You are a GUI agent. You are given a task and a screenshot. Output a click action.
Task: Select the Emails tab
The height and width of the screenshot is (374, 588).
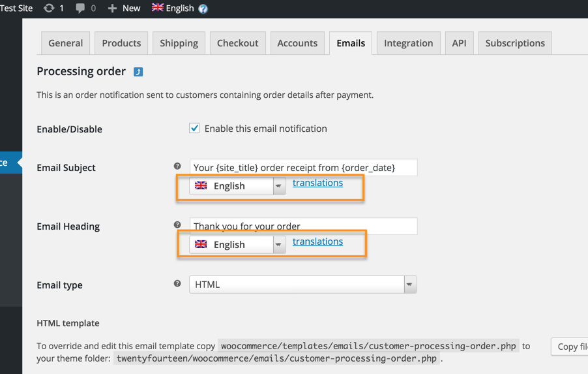(351, 43)
